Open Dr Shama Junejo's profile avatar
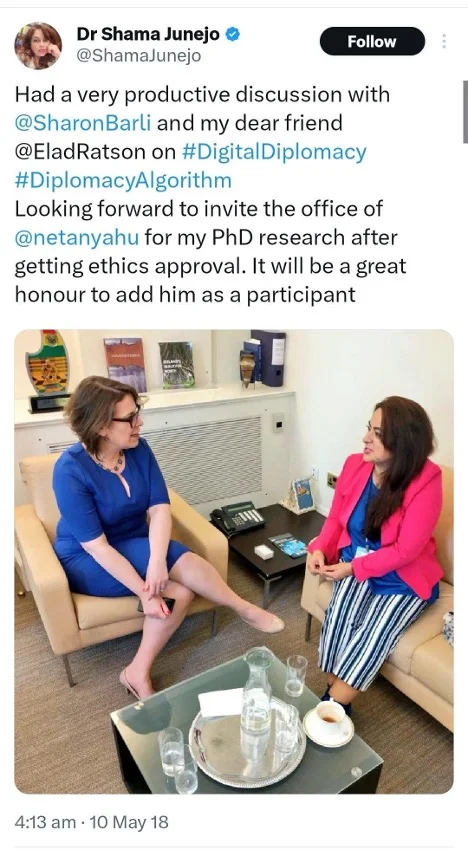The image size is (468, 850). point(37,46)
